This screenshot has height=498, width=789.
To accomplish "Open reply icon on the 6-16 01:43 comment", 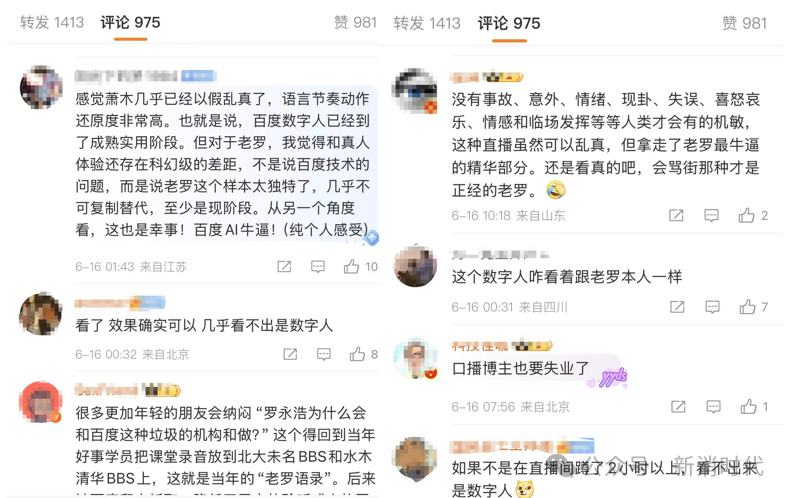I will (318, 267).
